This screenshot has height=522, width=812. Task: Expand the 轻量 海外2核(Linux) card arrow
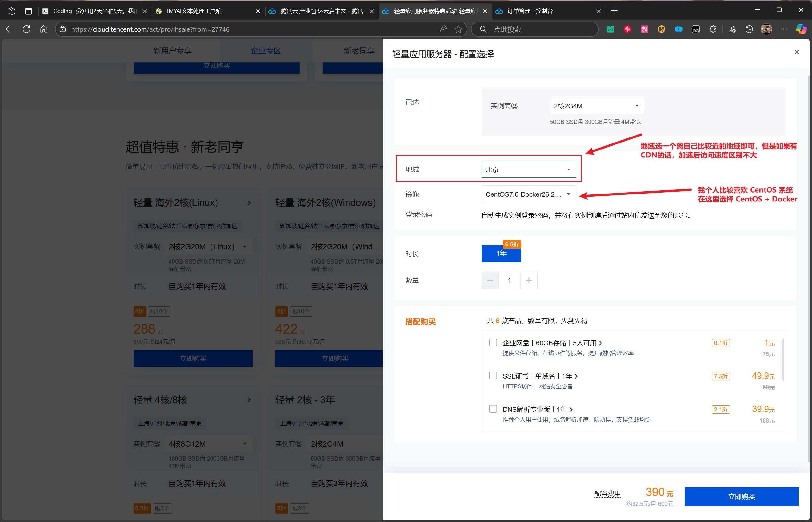click(x=249, y=203)
